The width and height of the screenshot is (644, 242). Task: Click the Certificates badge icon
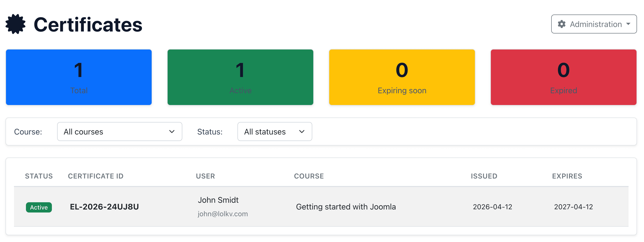pos(15,24)
